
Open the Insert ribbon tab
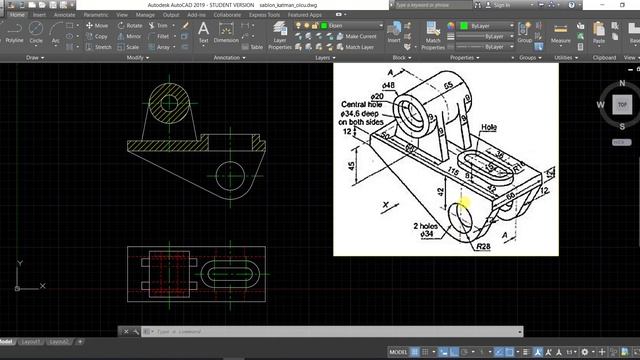click(x=39, y=15)
